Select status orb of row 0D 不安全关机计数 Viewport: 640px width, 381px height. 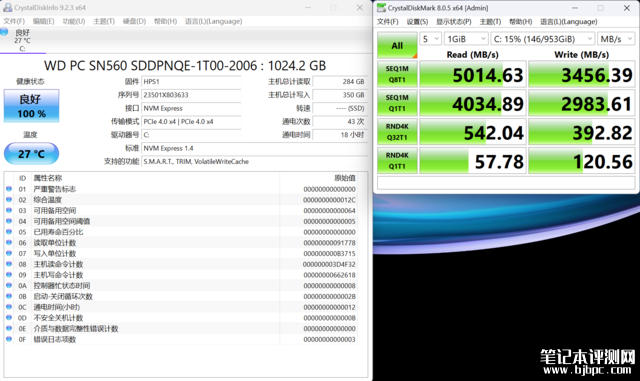click(x=9, y=317)
